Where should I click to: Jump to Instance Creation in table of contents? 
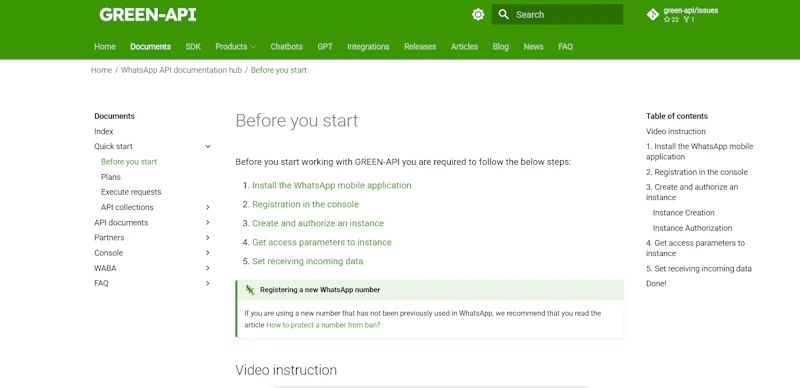click(684, 213)
